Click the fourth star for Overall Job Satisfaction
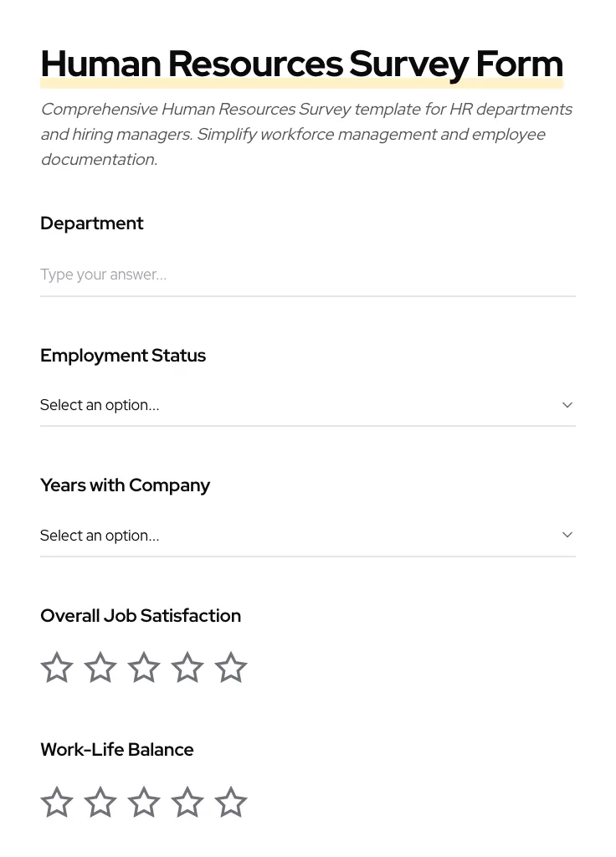This screenshot has height=857, width=616. pos(187,667)
